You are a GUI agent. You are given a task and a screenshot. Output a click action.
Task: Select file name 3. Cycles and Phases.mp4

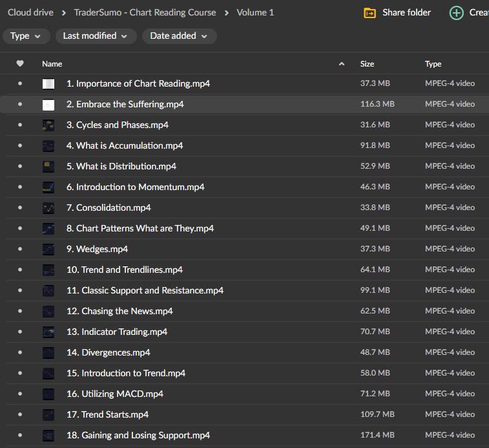(118, 125)
